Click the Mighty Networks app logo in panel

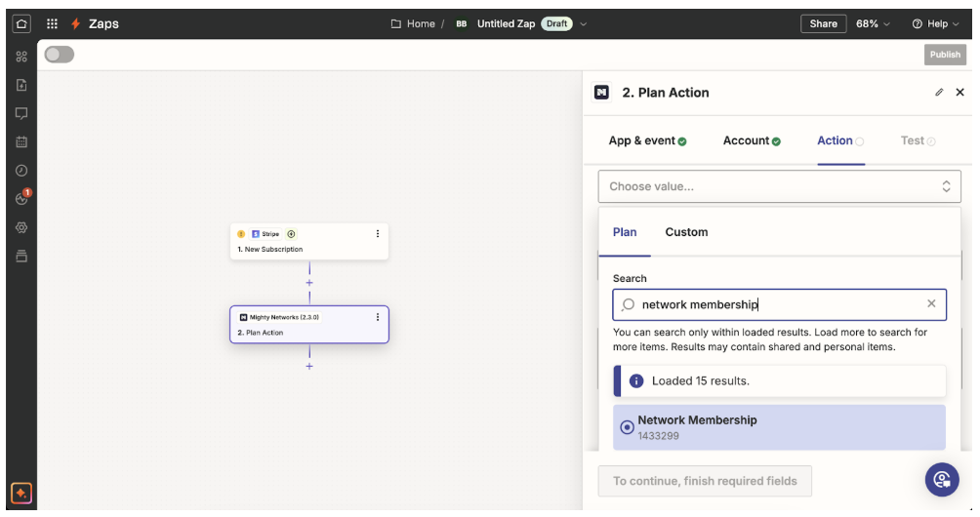click(x=601, y=93)
